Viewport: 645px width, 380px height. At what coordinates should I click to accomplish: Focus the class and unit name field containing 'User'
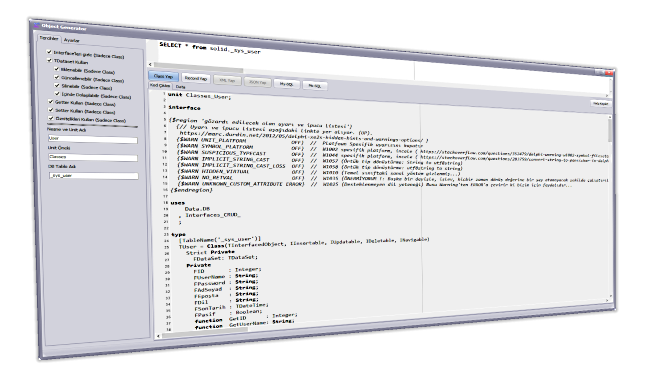pos(93,139)
